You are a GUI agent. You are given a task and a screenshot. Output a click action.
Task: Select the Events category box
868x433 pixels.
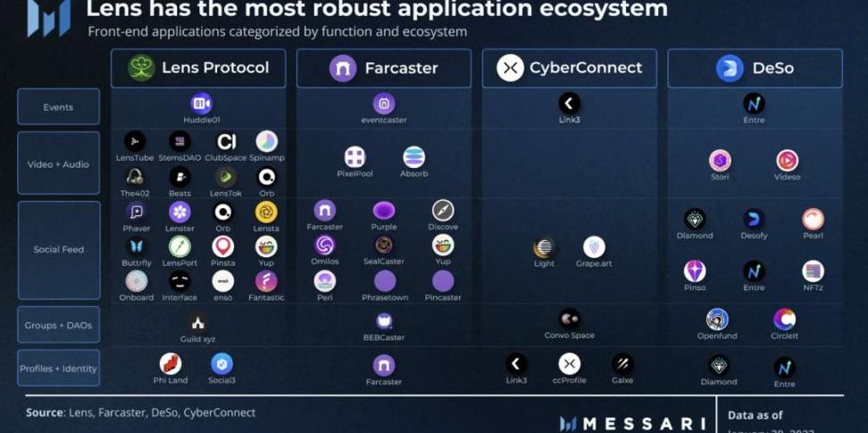click(59, 107)
